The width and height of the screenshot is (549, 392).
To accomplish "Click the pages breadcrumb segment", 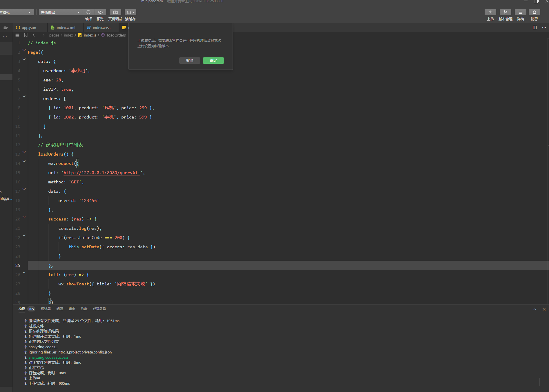I will click(54, 35).
